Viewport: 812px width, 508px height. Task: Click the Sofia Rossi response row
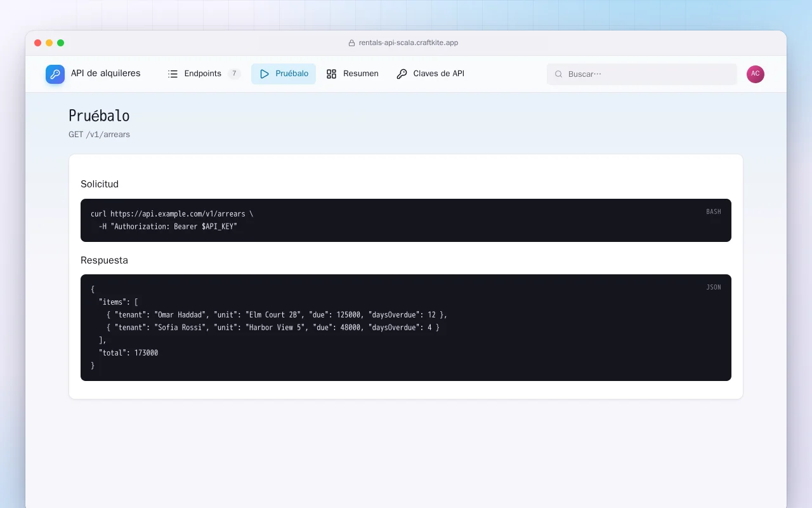coord(273,328)
